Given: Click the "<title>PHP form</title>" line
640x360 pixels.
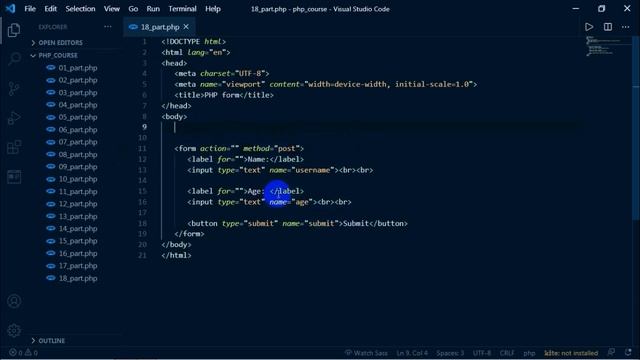Looking at the screenshot, I should click(x=224, y=95).
